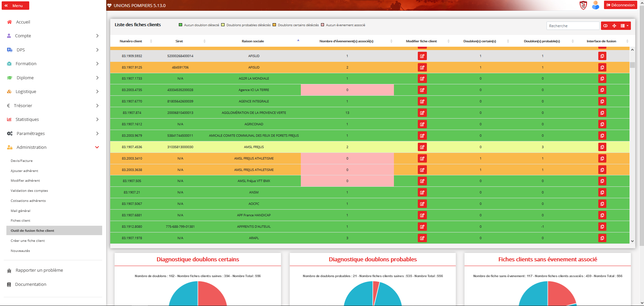Edit the AGENCE INTEGRALE client file

(422, 101)
